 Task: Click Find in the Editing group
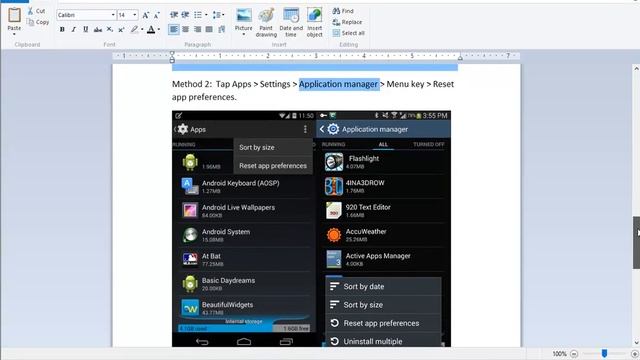(x=343, y=11)
